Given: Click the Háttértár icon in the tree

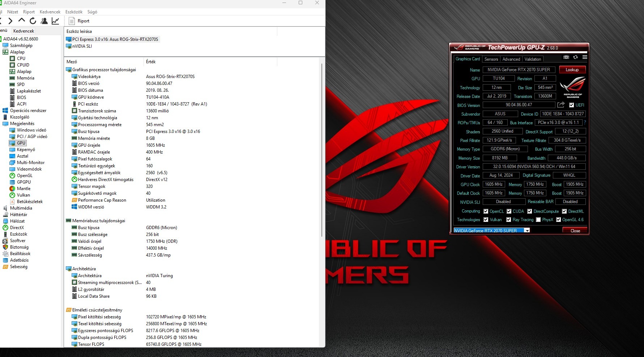Looking at the screenshot, I should coord(5,215).
